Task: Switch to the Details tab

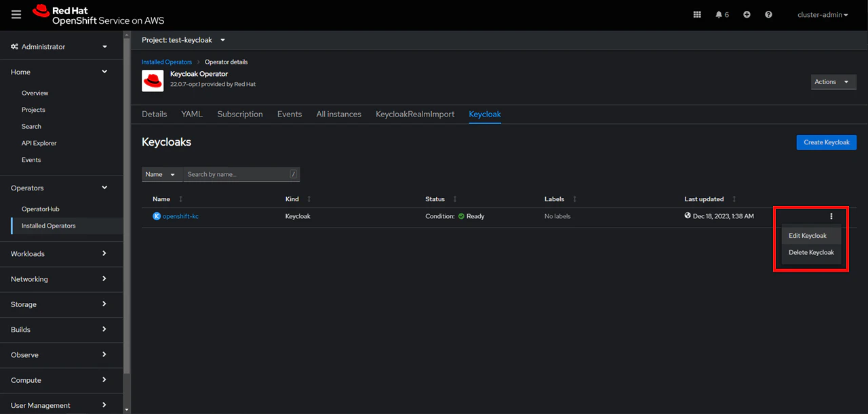Action: tap(154, 114)
